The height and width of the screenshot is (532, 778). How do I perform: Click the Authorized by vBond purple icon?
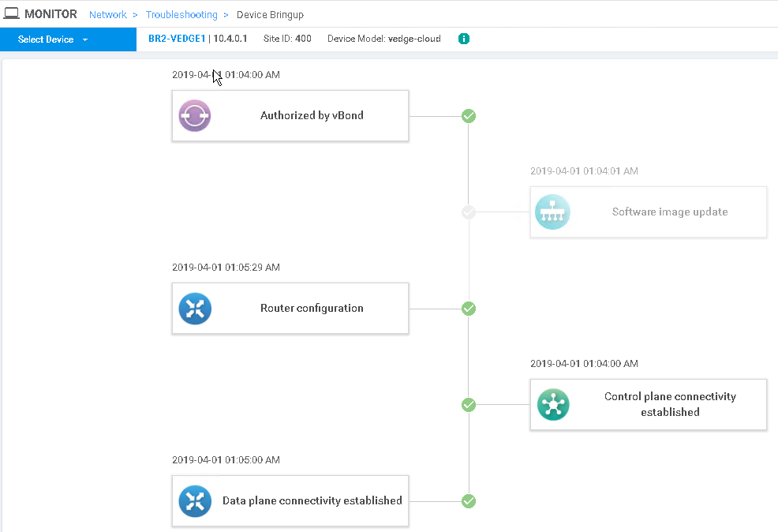point(194,115)
